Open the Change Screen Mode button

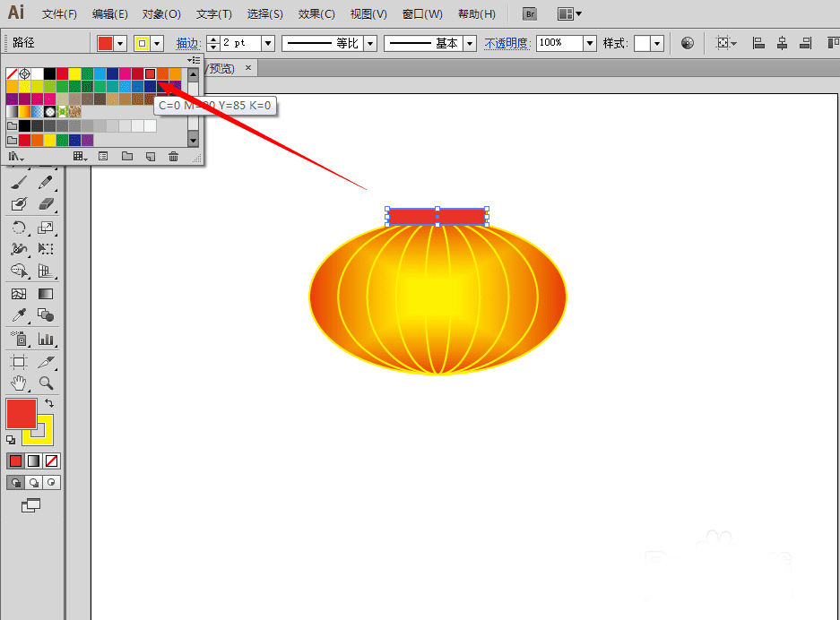31,505
